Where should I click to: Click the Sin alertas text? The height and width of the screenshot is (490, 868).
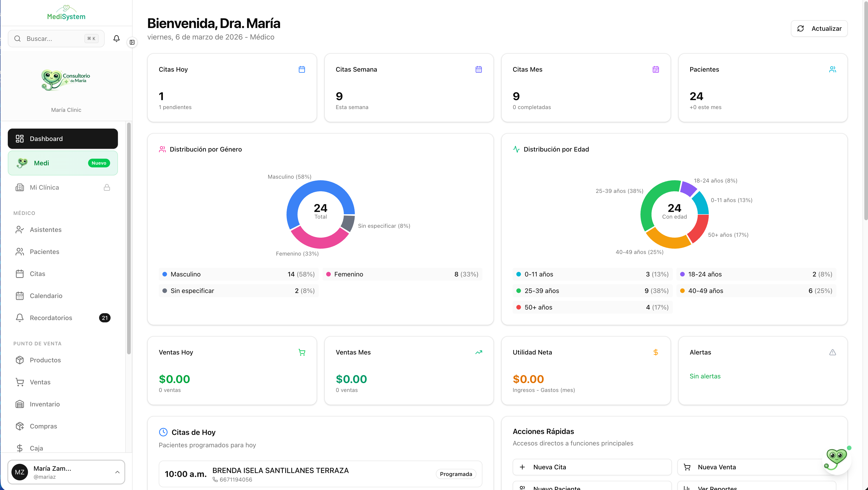705,376
